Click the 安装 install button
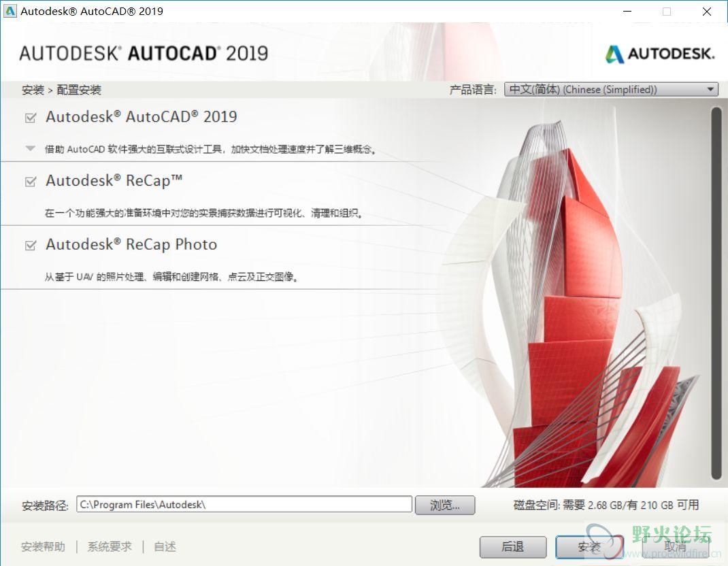 click(x=589, y=547)
